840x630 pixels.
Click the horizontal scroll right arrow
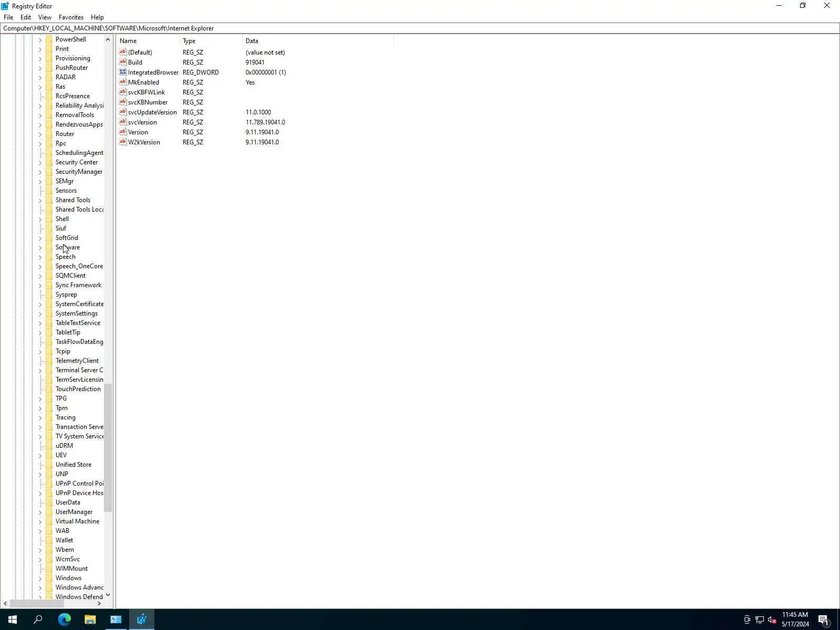99,603
